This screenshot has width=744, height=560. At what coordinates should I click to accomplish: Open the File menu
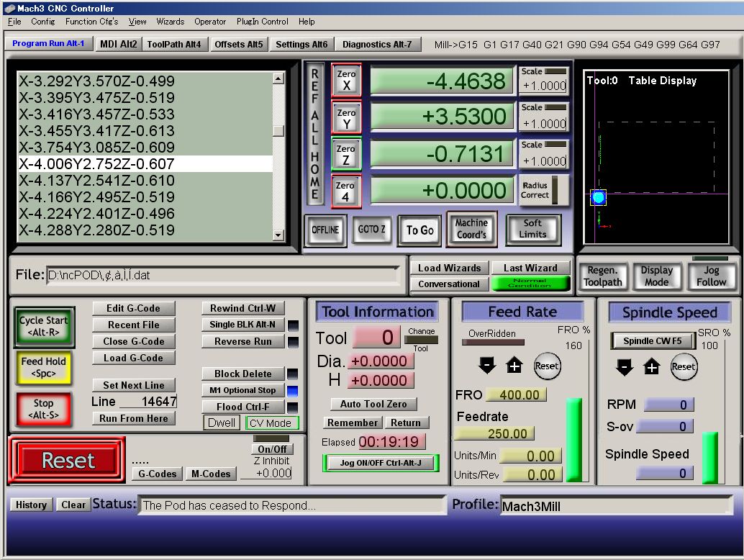click(x=14, y=22)
